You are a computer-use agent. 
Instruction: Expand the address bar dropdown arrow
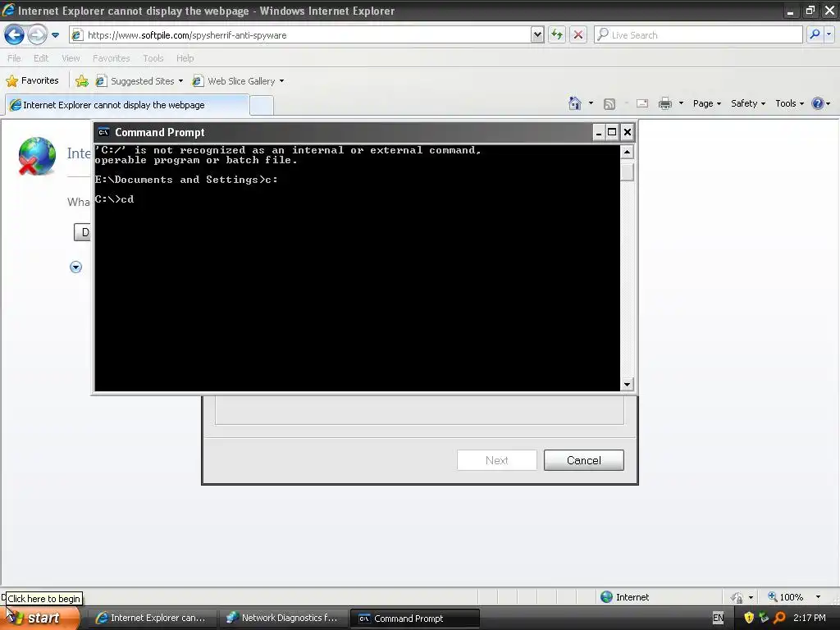[x=537, y=34]
